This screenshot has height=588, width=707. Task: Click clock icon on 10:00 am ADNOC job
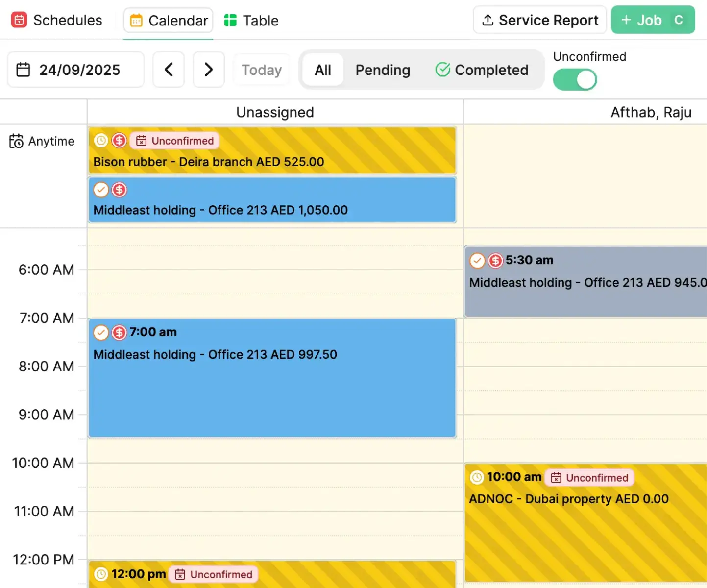(x=477, y=477)
